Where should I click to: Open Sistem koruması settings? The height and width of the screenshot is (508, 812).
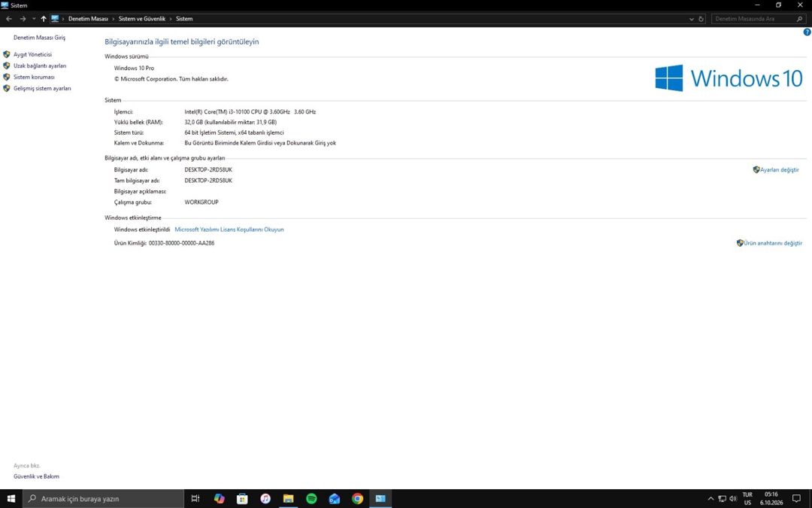[34, 78]
